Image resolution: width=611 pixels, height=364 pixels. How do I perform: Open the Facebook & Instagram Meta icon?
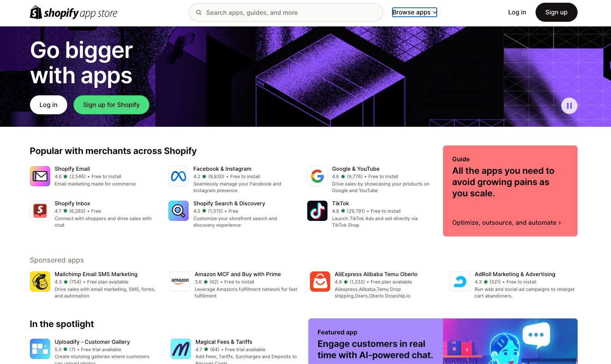click(179, 176)
